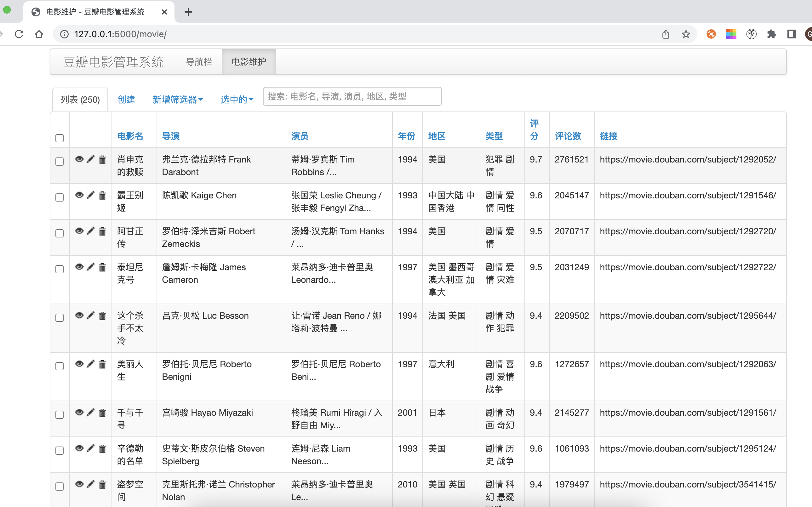This screenshot has height=507, width=812.
Task: Edit the 霸王别姬 record
Action: 91,195
